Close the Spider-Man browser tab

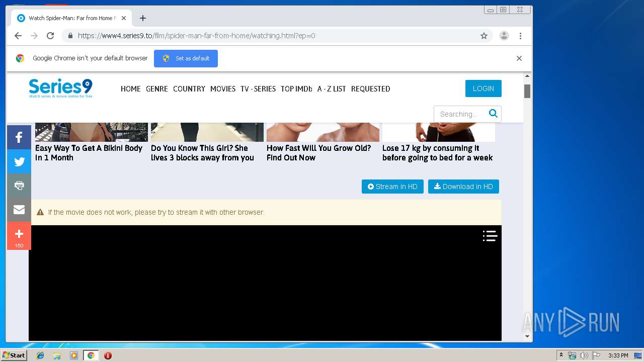coord(124,18)
